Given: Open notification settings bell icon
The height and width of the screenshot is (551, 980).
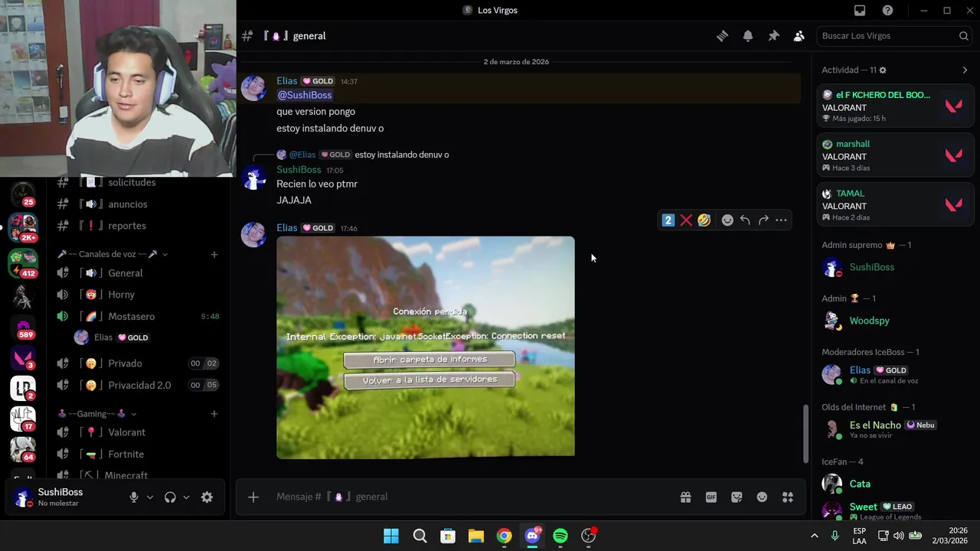Looking at the screenshot, I should coord(748,36).
